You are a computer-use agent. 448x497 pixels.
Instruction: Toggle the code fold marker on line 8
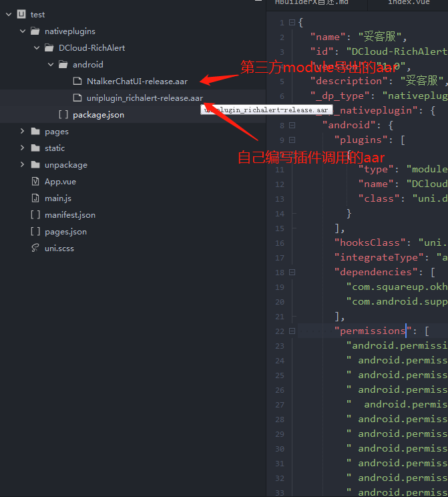pyautogui.click(x=292, y=126)
